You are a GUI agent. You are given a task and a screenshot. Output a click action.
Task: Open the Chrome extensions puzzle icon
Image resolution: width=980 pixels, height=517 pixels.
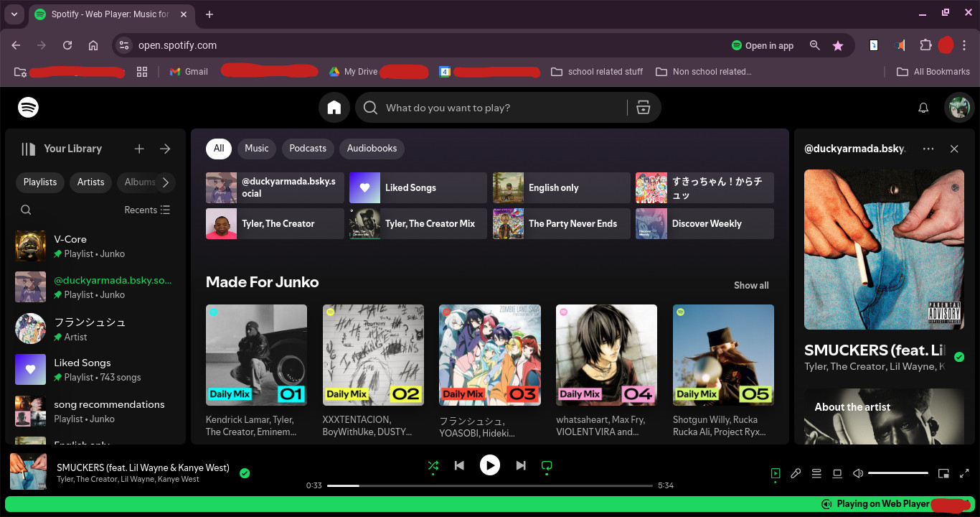point(925,45)
